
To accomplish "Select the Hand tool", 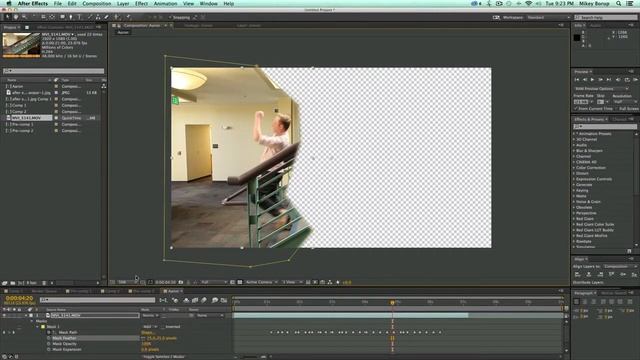I will coord(16,17).
